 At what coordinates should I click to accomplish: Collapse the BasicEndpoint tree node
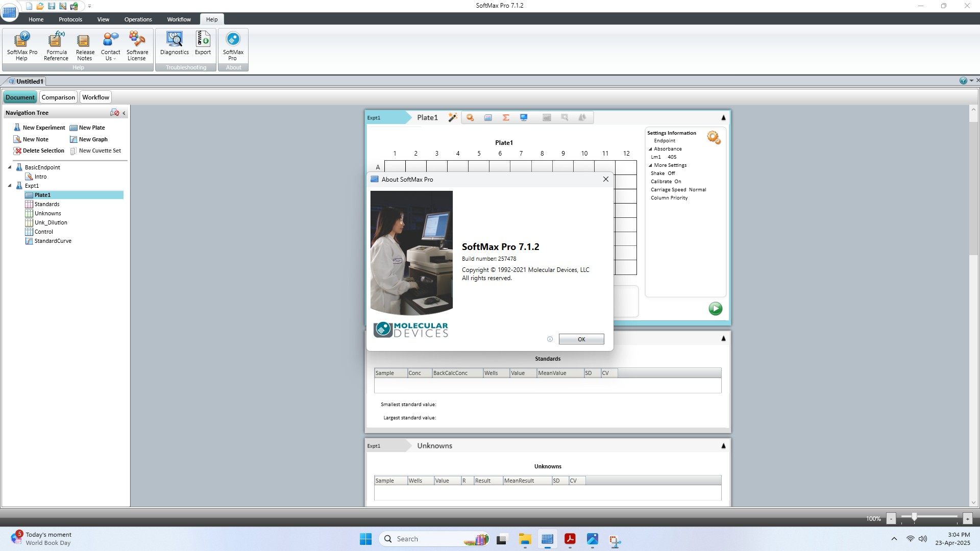(10, 167)
